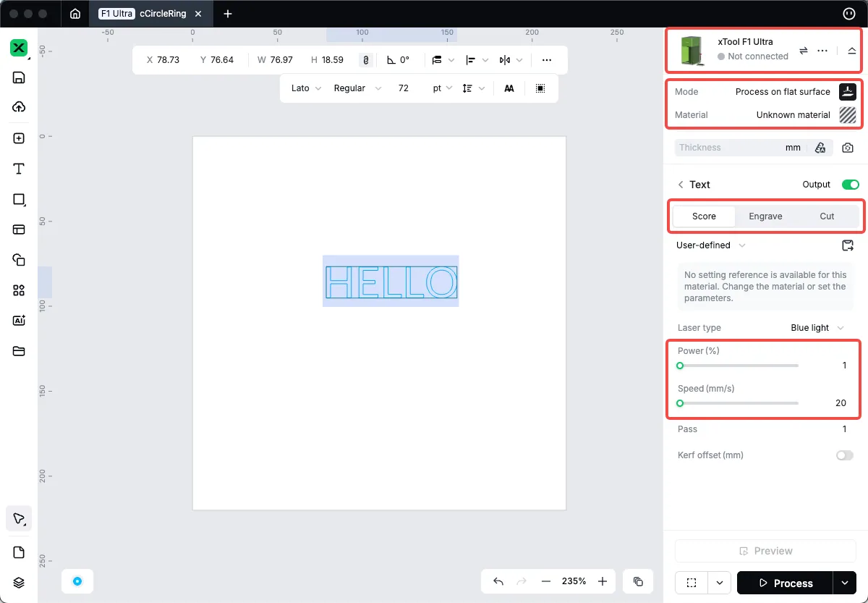Click the Process button

(785, 583)
